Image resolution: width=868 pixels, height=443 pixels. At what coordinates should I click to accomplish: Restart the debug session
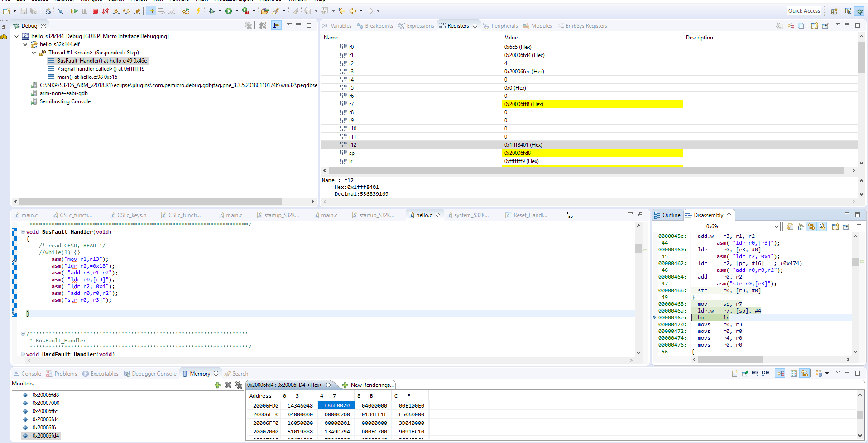186,11
